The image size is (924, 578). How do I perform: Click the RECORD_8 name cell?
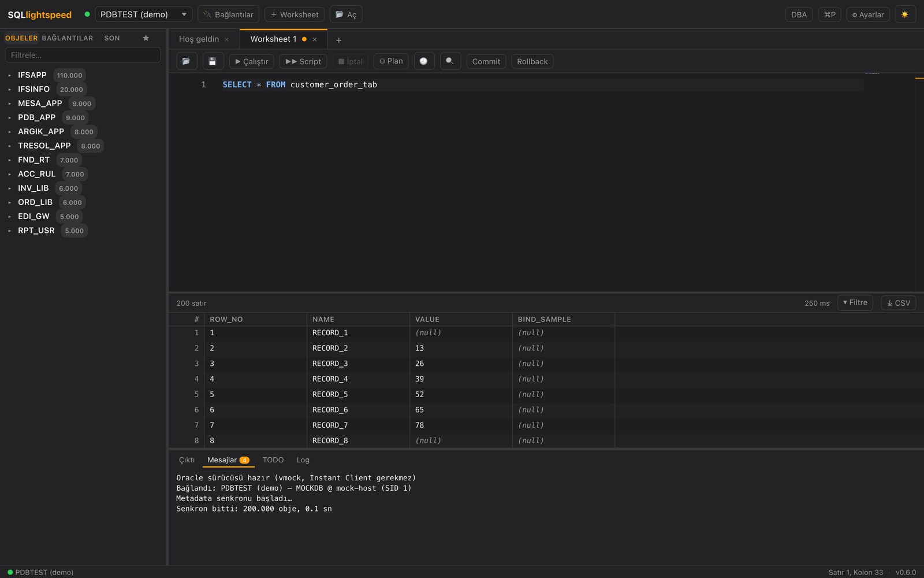coord(358,440)
